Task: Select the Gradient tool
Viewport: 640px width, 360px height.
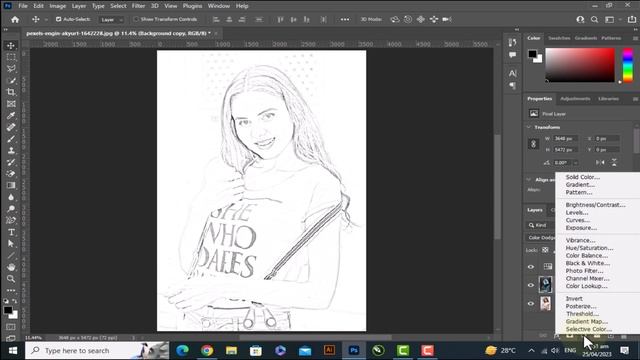Action: pyautogui.click(x=11, y=185)
